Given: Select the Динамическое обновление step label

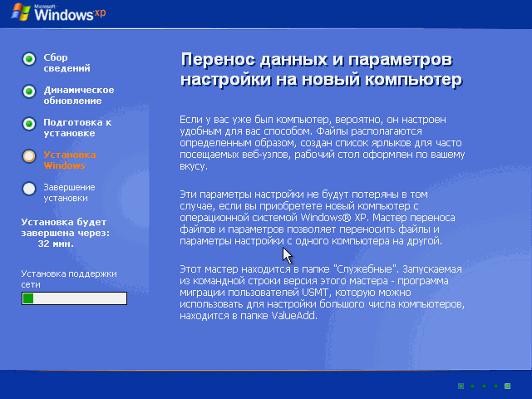Looking at the screenshot, I should (79, 96).
